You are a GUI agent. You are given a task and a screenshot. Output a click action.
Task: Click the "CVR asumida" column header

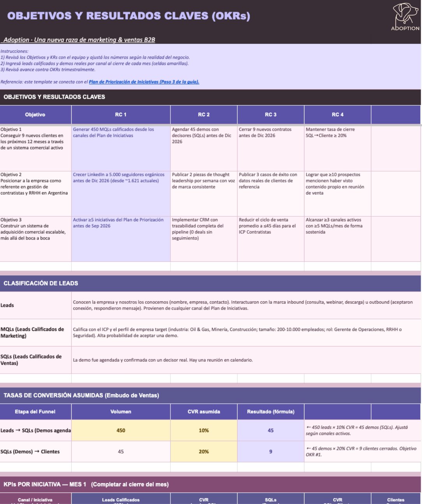204,411
